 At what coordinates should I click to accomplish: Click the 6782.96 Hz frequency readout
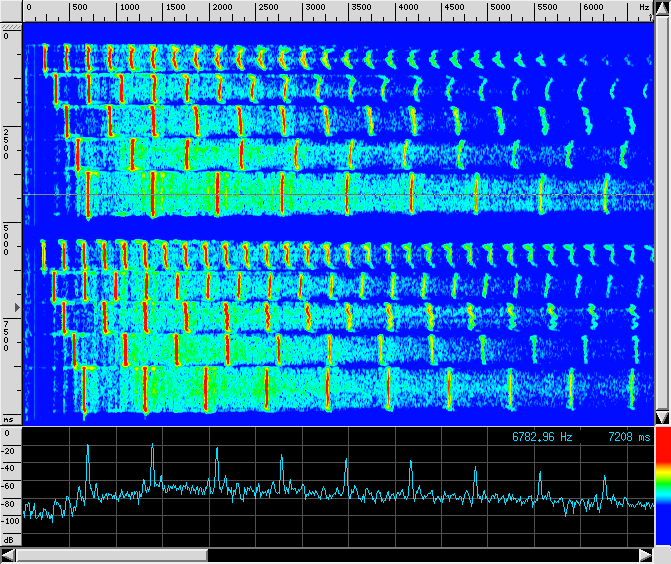543,437
